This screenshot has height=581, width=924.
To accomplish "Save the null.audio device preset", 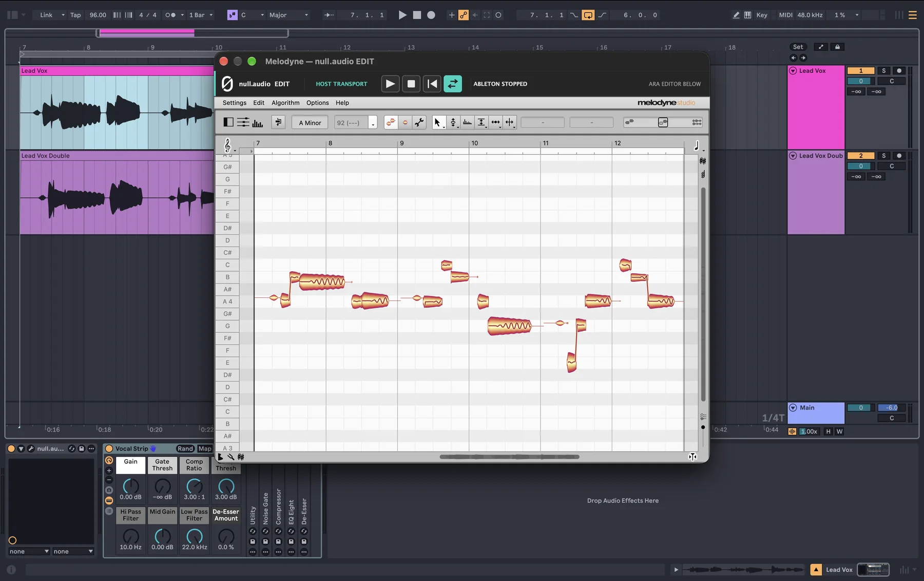I will pyautogui.click(x=81, y=448).
